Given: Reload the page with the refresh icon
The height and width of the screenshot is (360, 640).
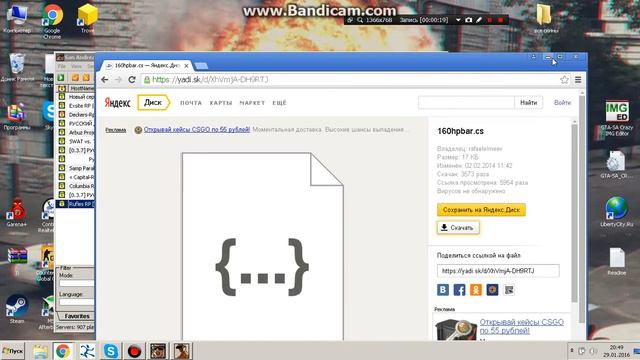Looking at the screenshot, I should coord(132,80).
